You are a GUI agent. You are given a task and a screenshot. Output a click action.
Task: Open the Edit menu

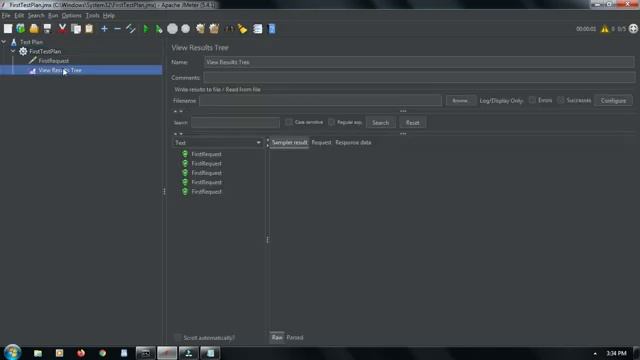19,16
